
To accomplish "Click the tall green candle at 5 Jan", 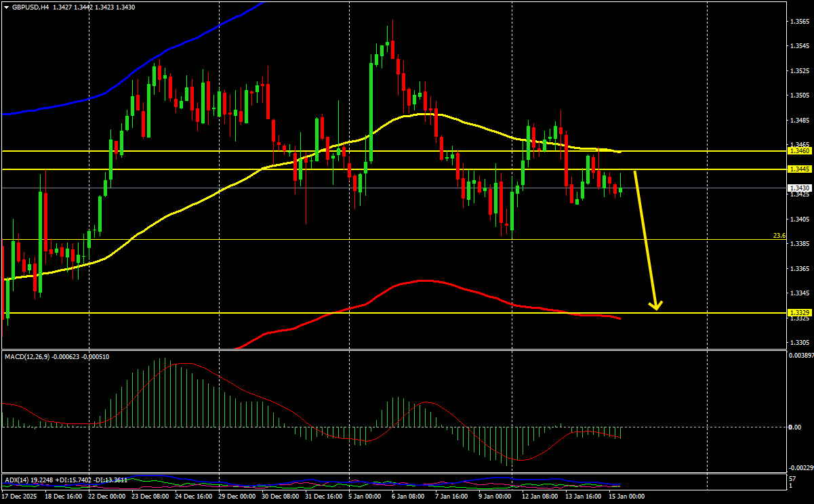I will [371, 113].
